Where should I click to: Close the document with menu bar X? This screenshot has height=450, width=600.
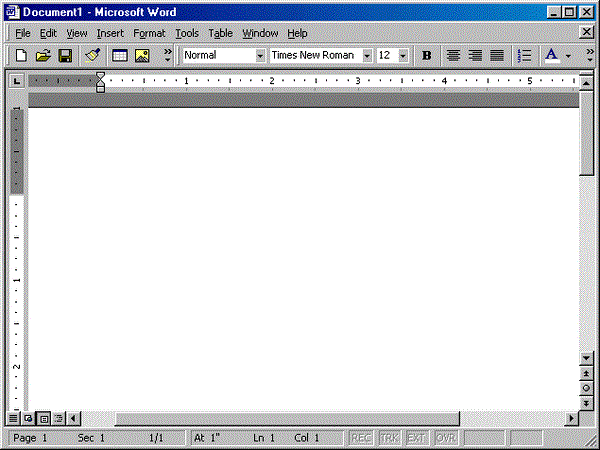[586, 32]
